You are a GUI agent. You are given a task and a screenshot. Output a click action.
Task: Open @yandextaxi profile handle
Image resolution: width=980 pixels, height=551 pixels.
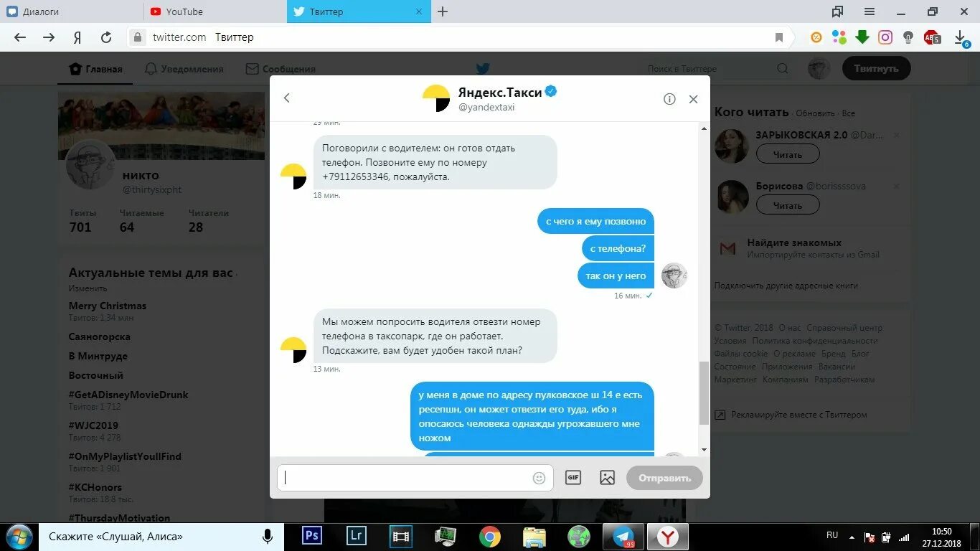click(486, 107)
